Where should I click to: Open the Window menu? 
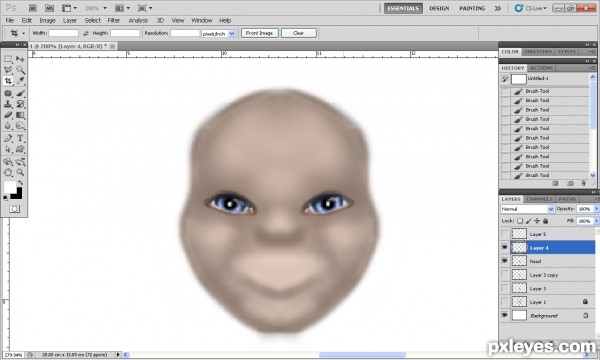point(202,21)
